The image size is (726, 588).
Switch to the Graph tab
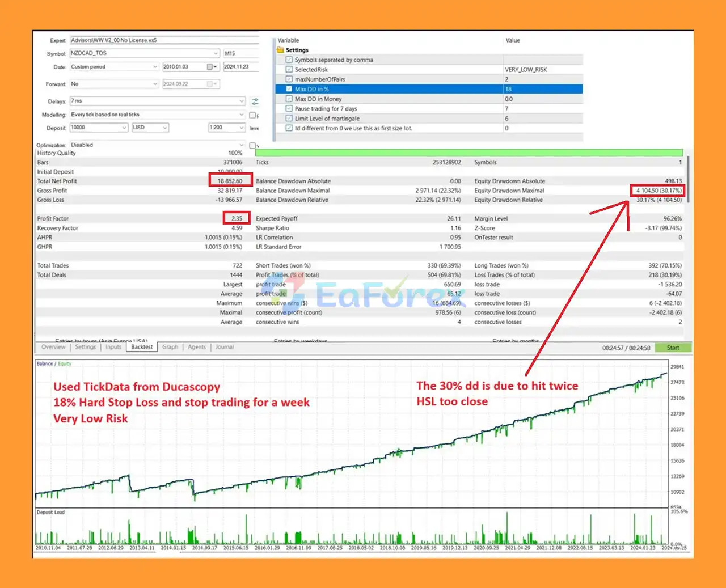tap(170, 347)
